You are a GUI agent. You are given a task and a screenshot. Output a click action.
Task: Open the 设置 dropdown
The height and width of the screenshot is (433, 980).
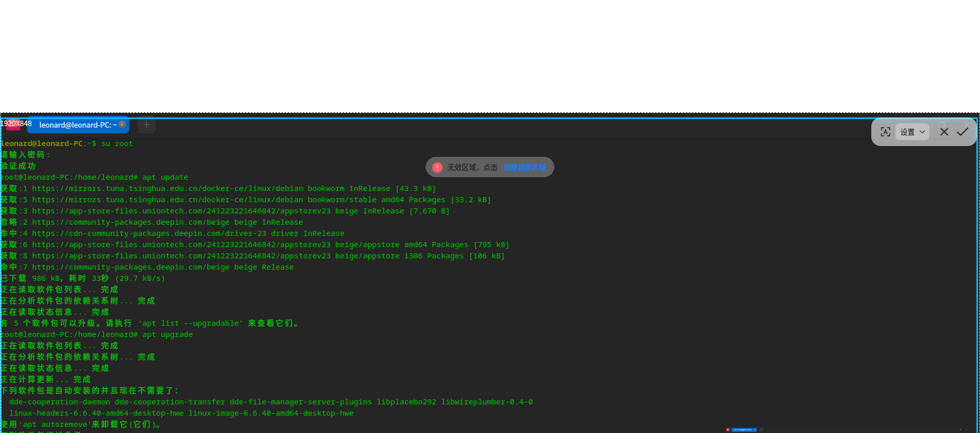click(x=913, y=132)
